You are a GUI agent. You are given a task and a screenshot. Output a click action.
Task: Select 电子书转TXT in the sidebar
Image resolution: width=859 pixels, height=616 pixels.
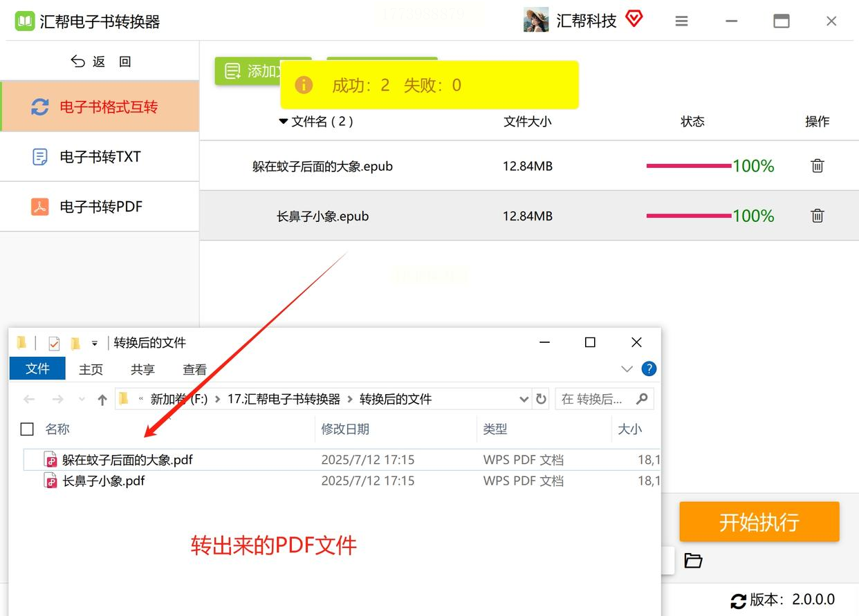point(100,157)
